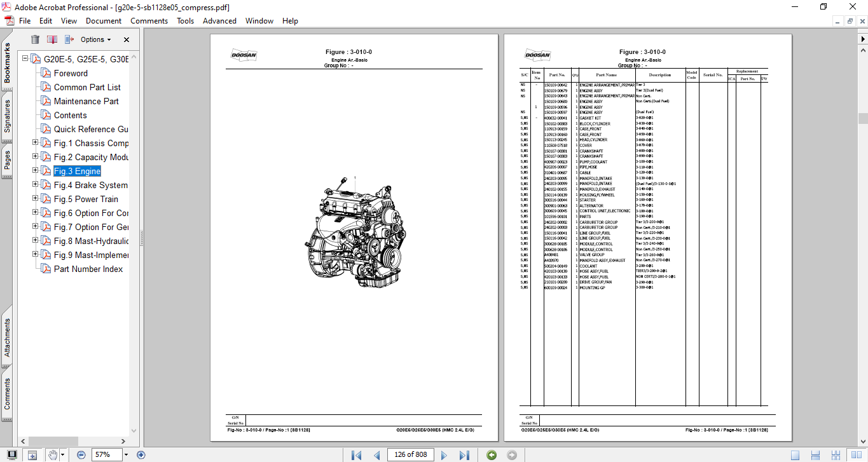Jump to the first page

point(356,455)
